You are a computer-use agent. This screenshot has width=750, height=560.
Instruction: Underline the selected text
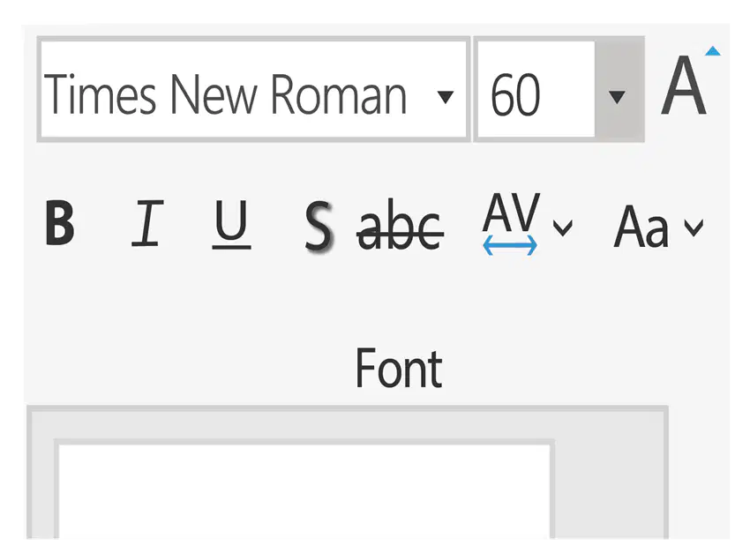pyautogui.click(x=231, y=224)
